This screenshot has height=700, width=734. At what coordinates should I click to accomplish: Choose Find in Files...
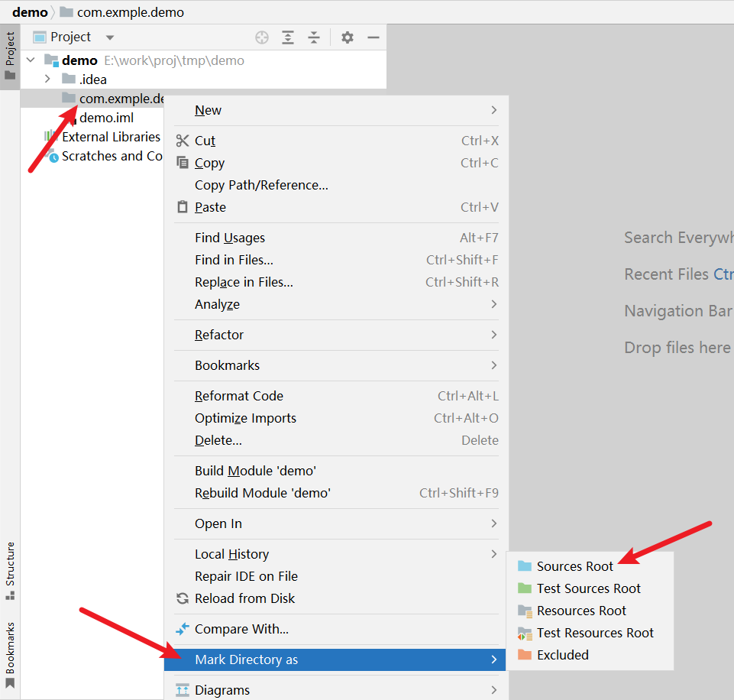tap(336, 260)
